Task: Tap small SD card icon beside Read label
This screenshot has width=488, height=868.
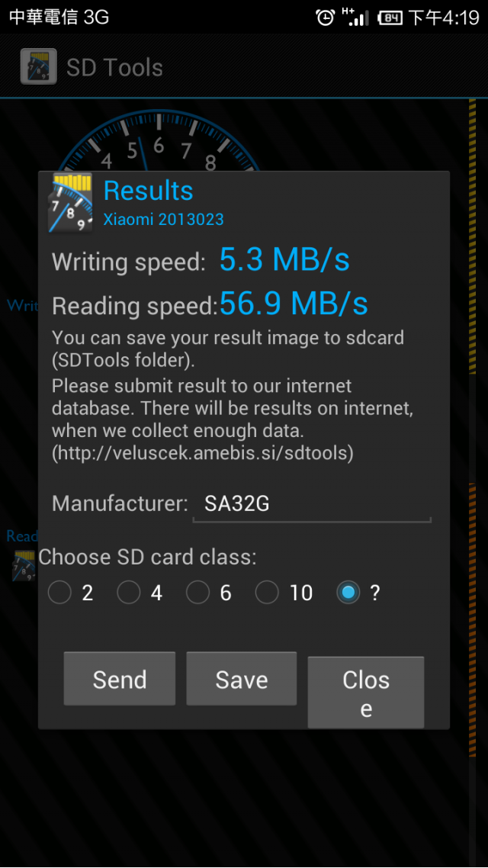Action: [24, 564]
